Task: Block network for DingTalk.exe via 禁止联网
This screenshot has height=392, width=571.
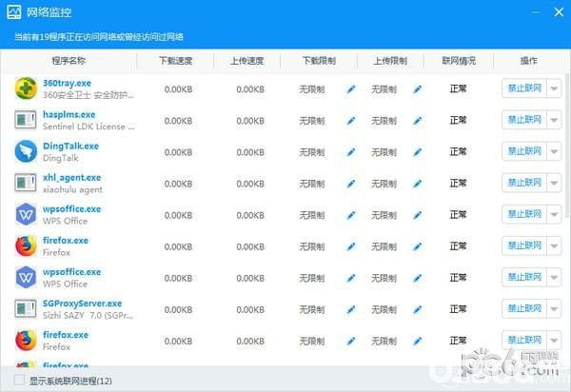Action: pyautogui.click(x=524, y=151)
